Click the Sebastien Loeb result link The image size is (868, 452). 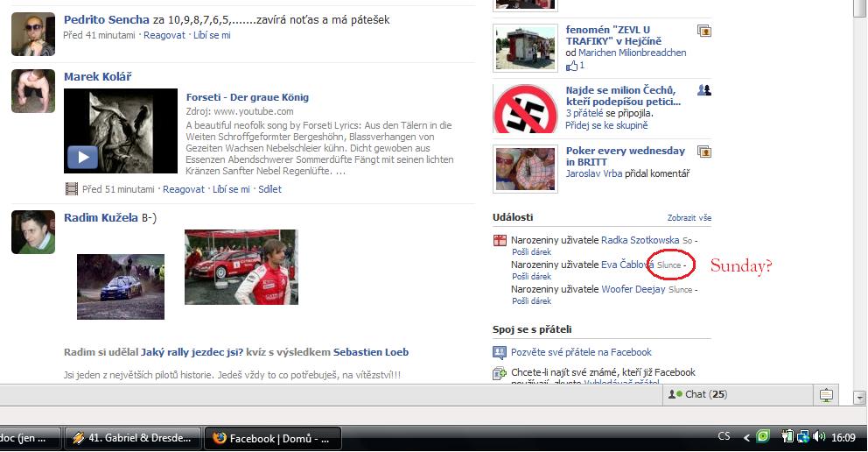371,352
